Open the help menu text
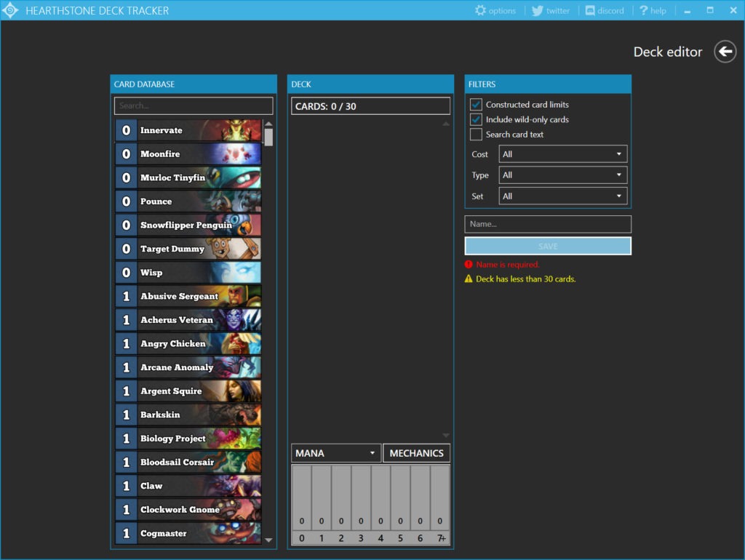Viewport: 745px width, 560px height. tap(658, 10)
